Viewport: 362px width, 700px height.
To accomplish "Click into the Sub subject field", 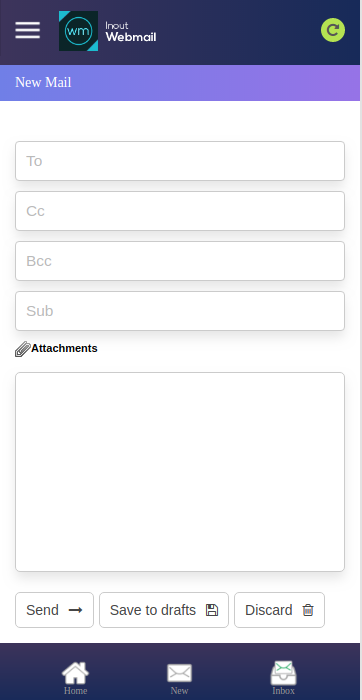I will click(x=180, y=311).
